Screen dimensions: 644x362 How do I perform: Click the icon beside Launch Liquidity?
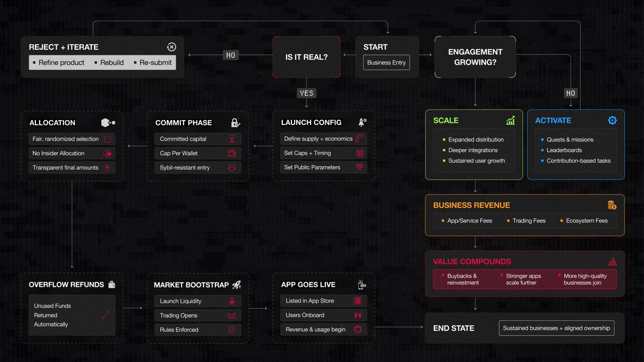(x=232, y=301)
